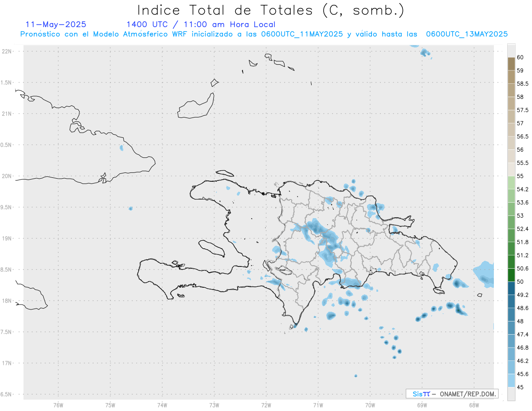Image resolution: width=532 pixels, height=411 pixels.
Task: Click the colorbar value '46.8'
Action: tap(523, 348)
